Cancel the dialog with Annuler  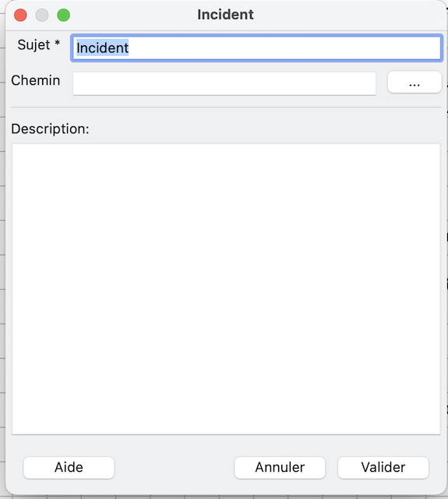point(280,467)
